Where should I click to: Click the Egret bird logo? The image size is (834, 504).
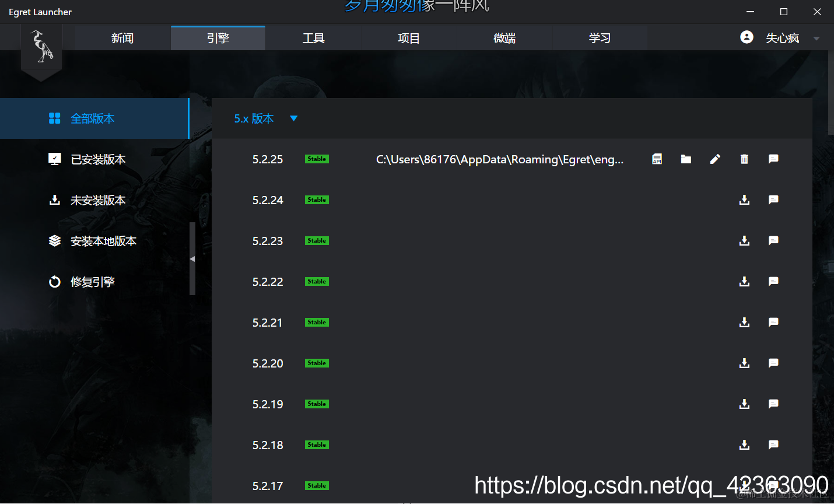[x=41, y=47]
